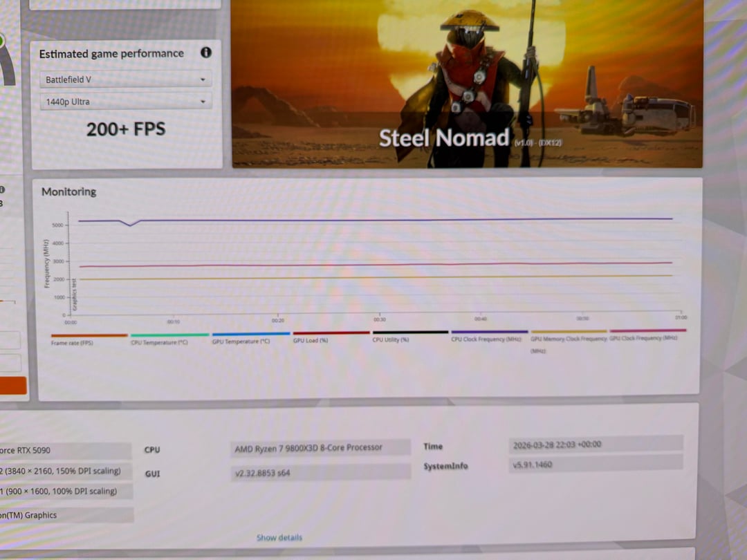Click the small info icon at left edge
Viewport: 747px width, 560px height.
[x=2, y=189]
